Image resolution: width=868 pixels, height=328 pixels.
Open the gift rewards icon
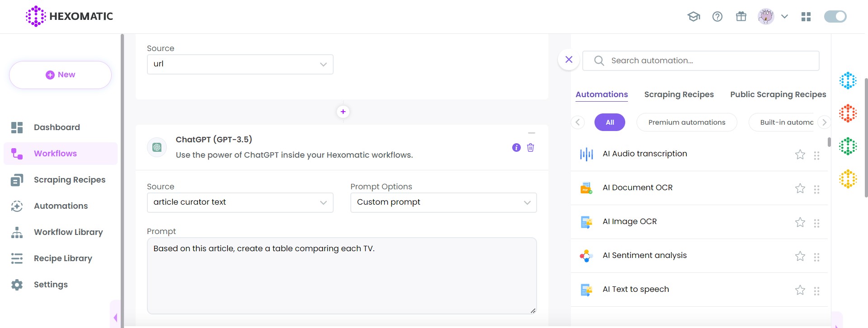741,17
